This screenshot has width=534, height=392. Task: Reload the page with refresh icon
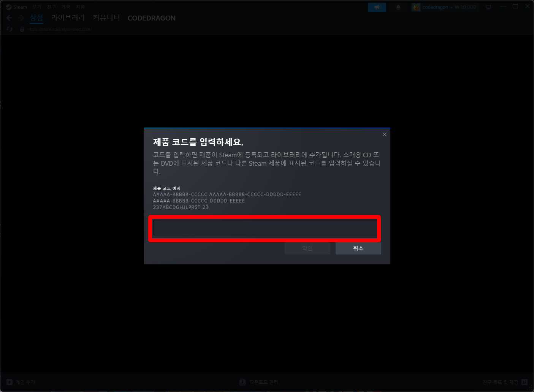10,29
